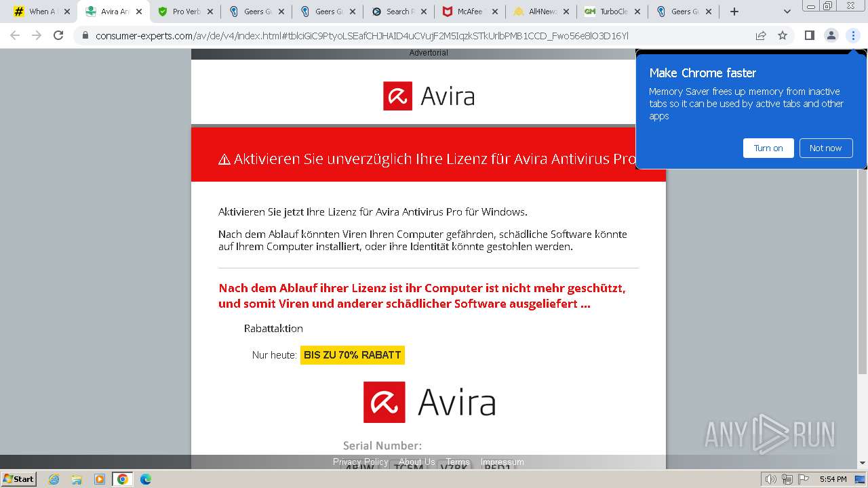Click the page vertical scrollbar thumb
The width and height of the screenshot is (868, 488).
tap(863, 217)
